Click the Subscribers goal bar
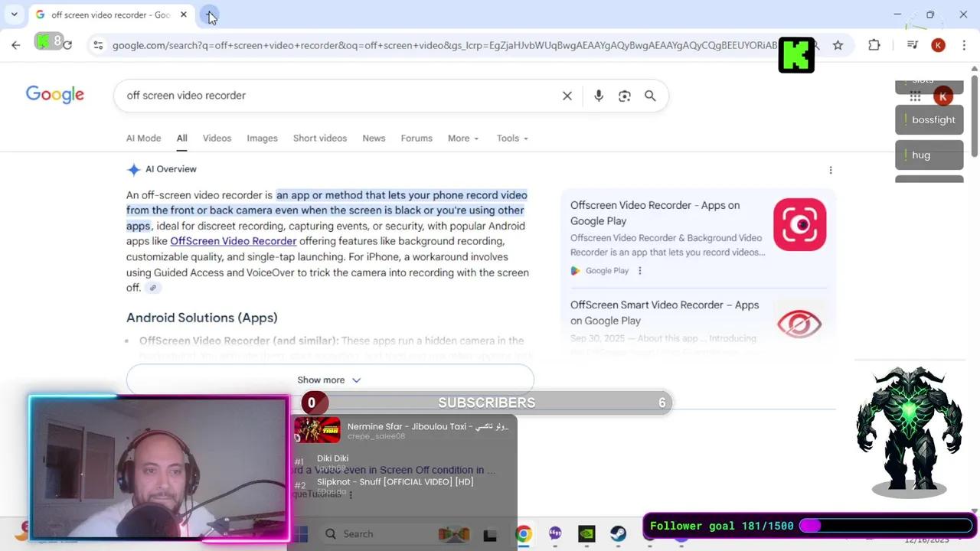The width and height of the screenshot is (980, 551). [x=487, y=403]
